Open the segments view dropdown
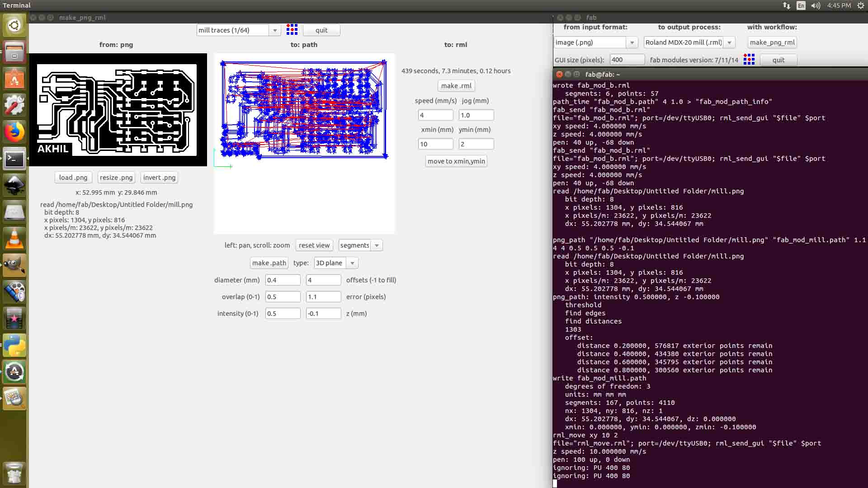The height and width of the screenshot is (488, 868). click(377, 245)
